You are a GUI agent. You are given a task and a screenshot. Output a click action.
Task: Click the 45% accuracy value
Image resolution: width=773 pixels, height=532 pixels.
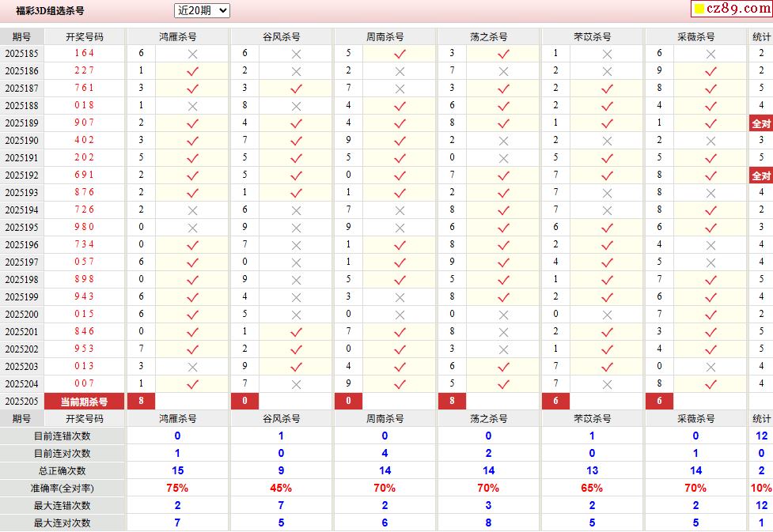[281, 489]
